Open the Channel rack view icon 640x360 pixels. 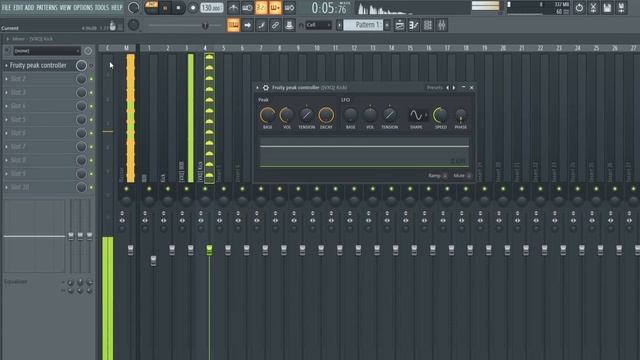(428, 25)
